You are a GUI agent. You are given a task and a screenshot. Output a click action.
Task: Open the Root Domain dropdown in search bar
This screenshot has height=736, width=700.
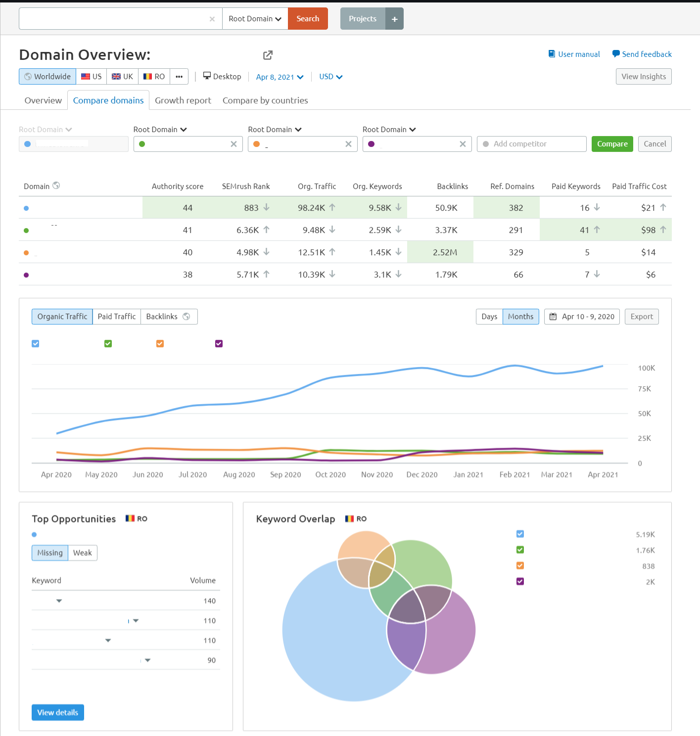coord(255,19)
